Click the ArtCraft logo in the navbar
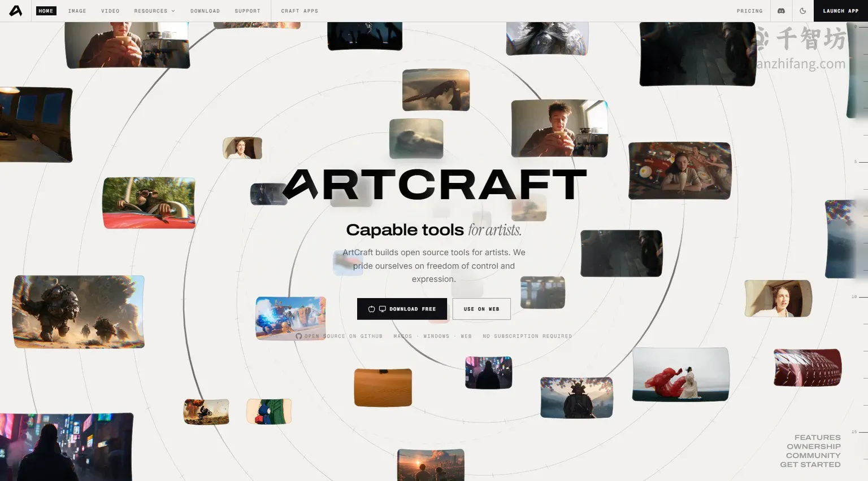868x481 pixels. (x=16, y=11)
